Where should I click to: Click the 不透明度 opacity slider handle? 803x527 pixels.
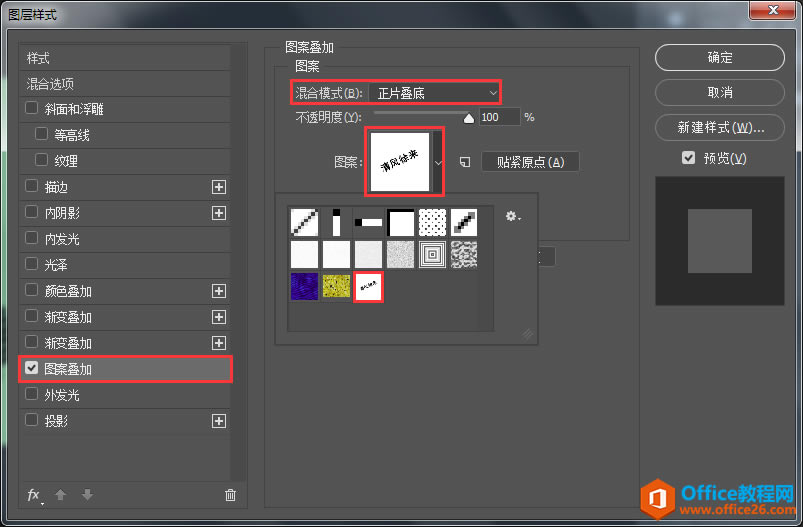tap(468, 119)
